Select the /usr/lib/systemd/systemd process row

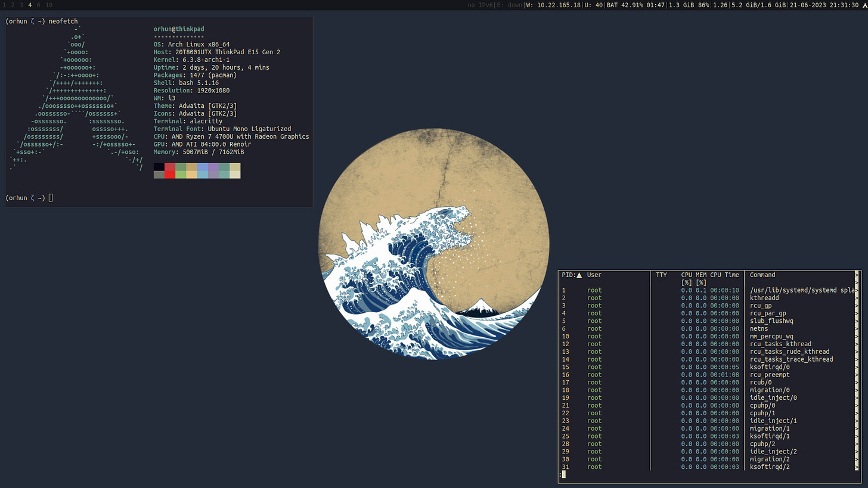pyautogui.click(x=708, y=291)
